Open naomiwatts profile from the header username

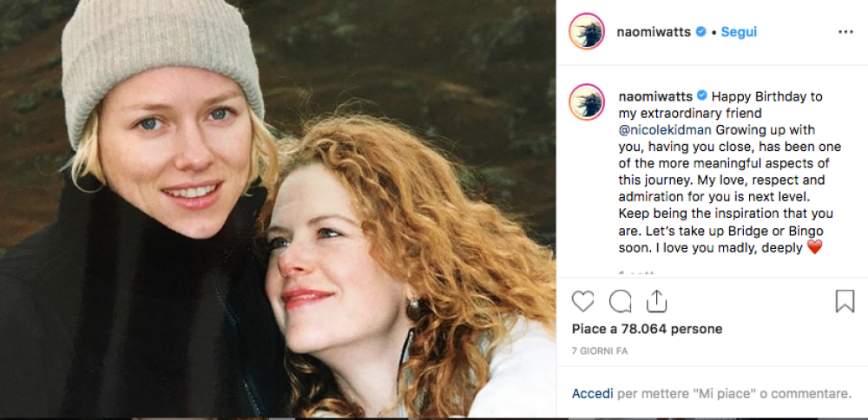pyautogui.click(x=654, y=32)
